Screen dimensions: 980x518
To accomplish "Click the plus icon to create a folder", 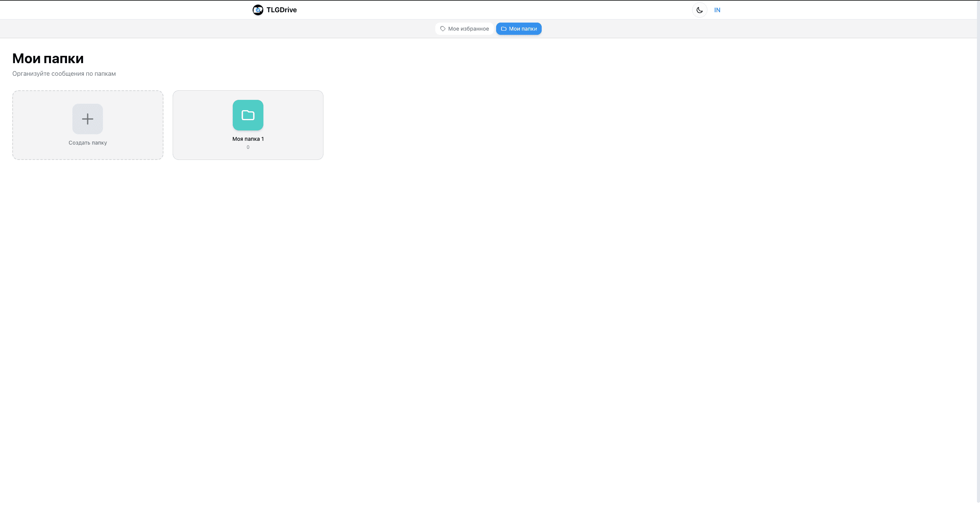I will click(x=87, y=119).
